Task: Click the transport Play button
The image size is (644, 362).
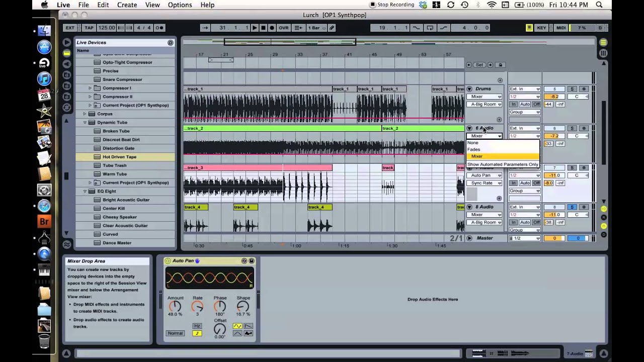Action: coord(255,28)
